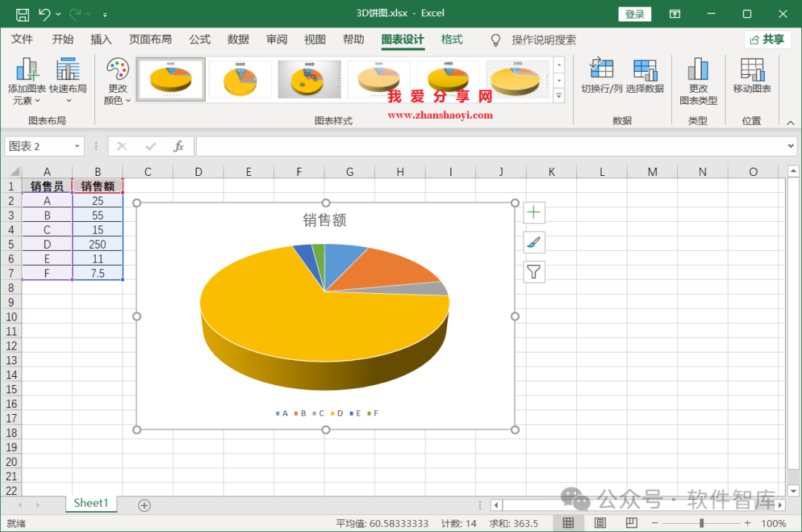This screenshot has height=532, width=802.
Task: Click the 操作说明搜索 search box
Action: [544, 40]
